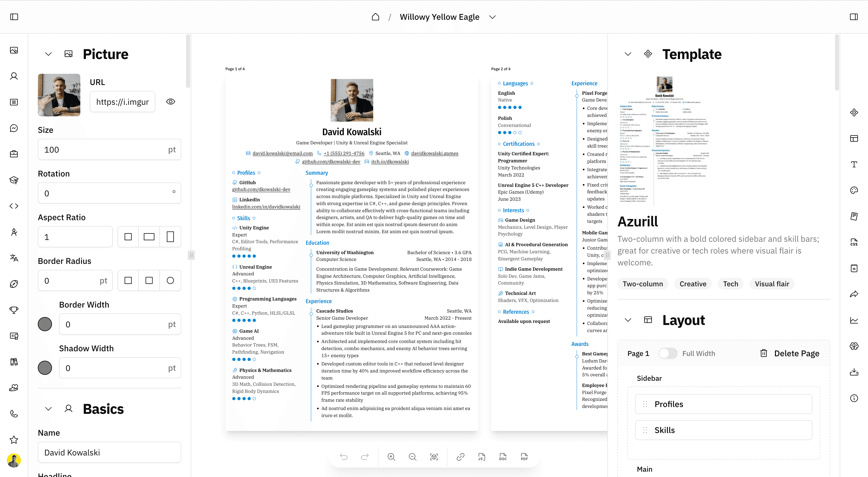Zoom in on the resume canvas

click(391, 457)
